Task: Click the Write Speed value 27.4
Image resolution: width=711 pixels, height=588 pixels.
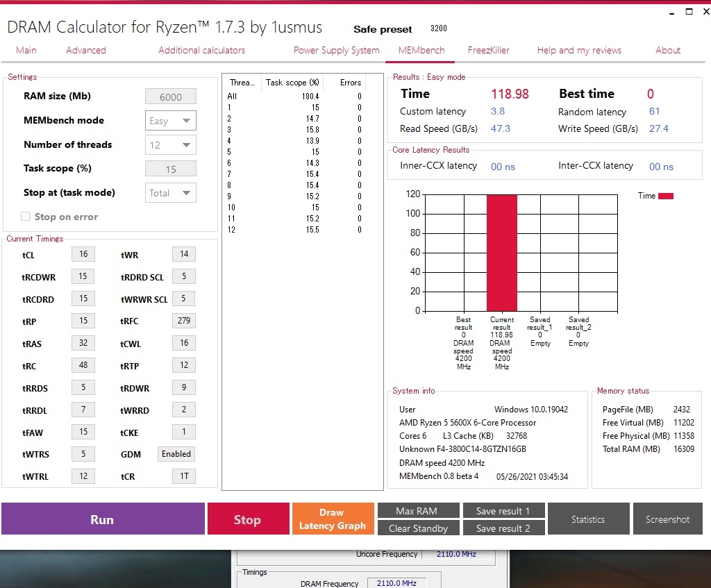Action: (658, 128)
